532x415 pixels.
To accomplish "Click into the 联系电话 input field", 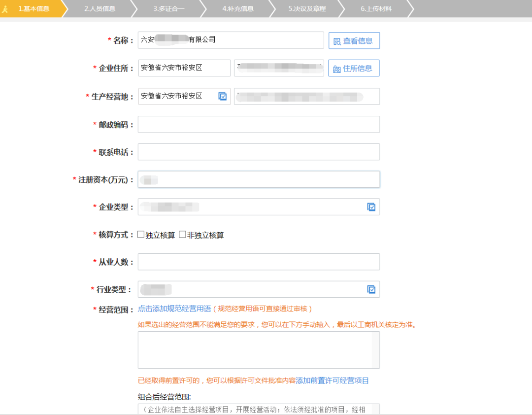I will 259,152.
